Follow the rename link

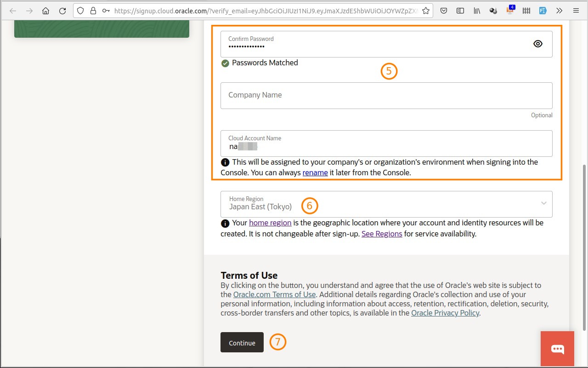(315, 173)
